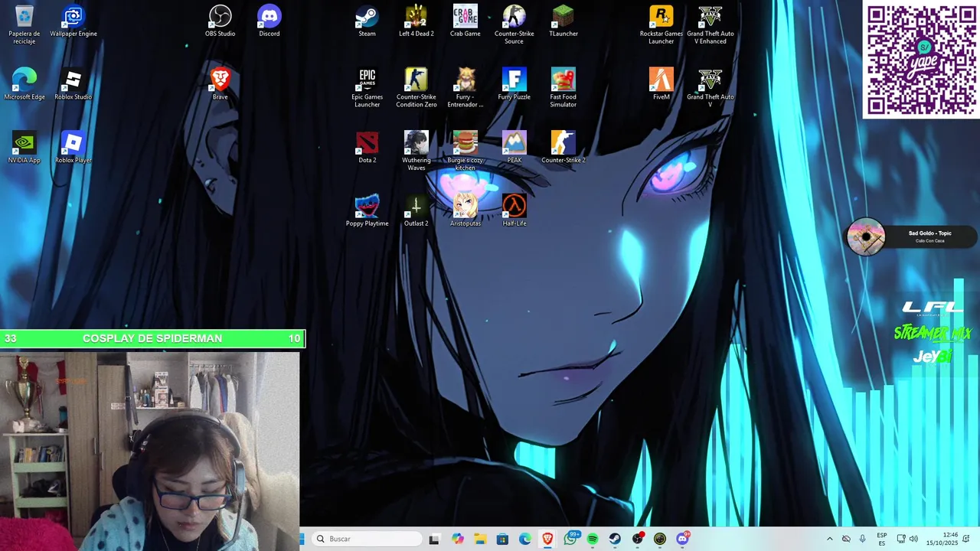The width and height of the screenshot is (980, 551).
Task: Click Fast Food Simulator shortcut
Action: click(x=563, y=88)
